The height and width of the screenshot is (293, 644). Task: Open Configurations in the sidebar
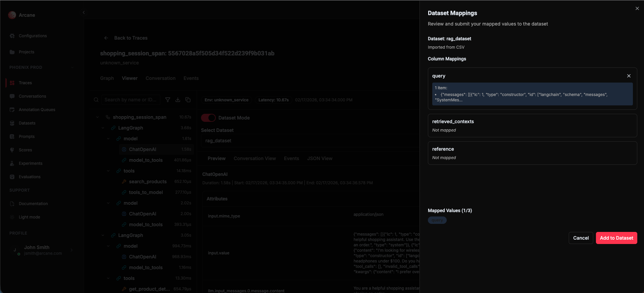click(x=33, y=36)
